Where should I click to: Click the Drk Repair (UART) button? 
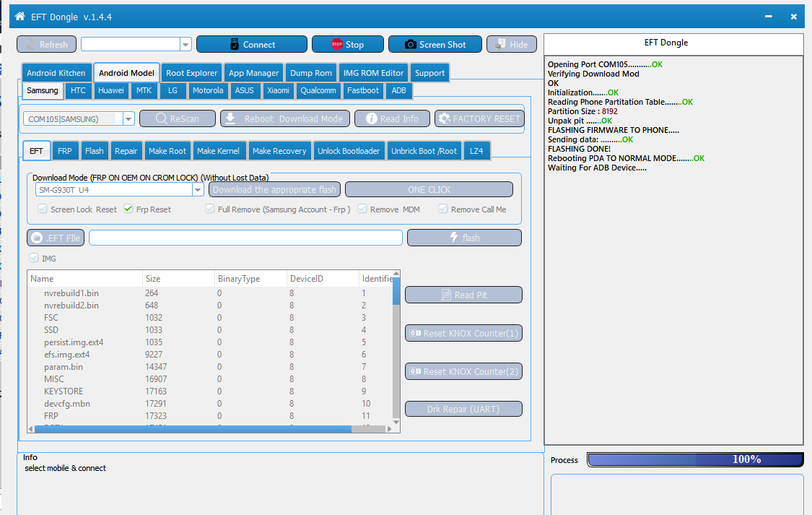463,410
